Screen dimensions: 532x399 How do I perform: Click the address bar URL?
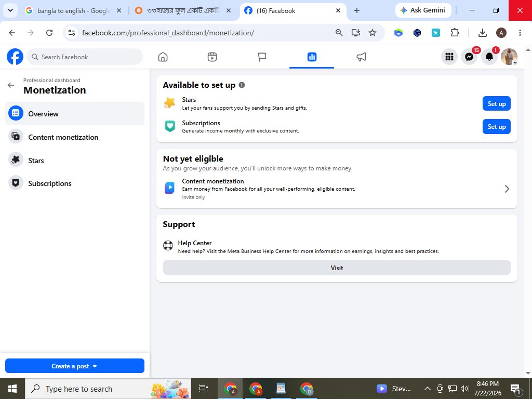[x=168, y=33]
